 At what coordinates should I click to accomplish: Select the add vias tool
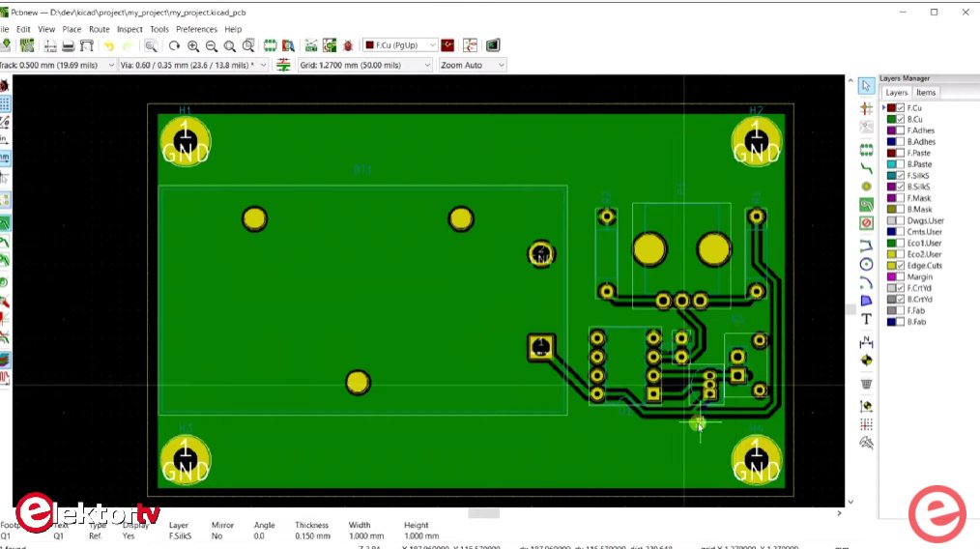click(x=866, y=187)
